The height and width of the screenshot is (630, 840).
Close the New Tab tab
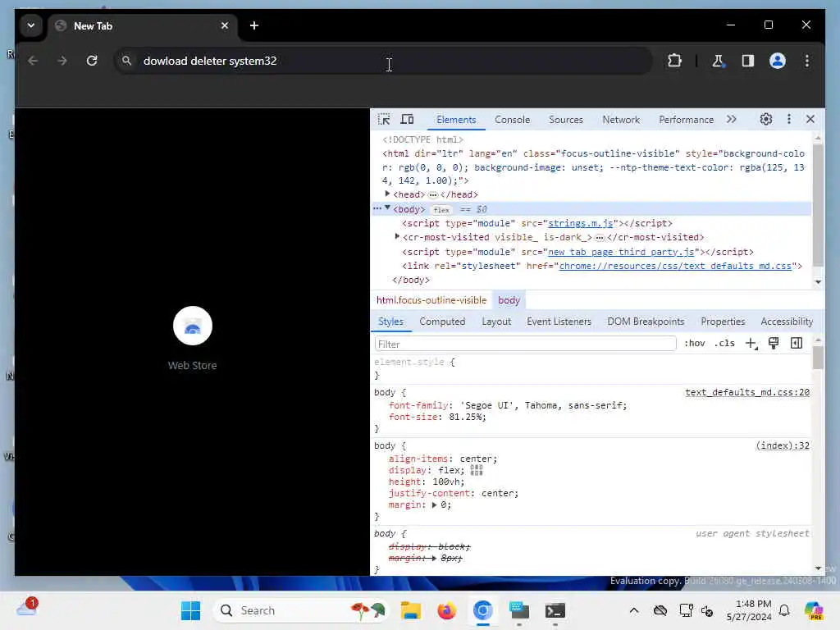click(225, 25)
